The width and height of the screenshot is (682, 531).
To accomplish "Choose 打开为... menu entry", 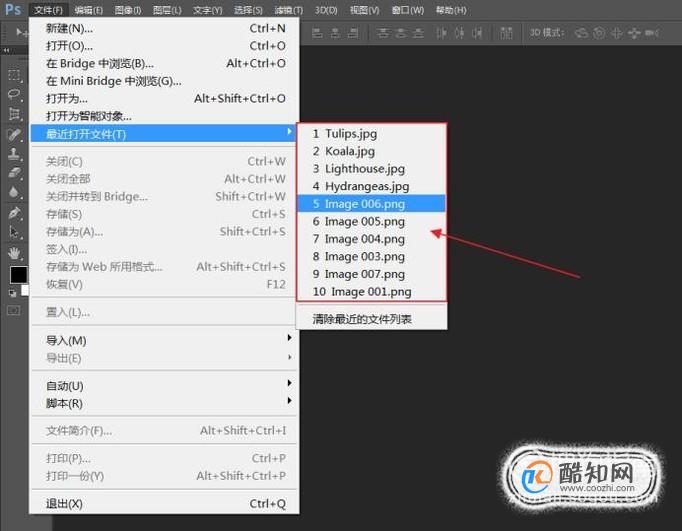I will 164,98.
